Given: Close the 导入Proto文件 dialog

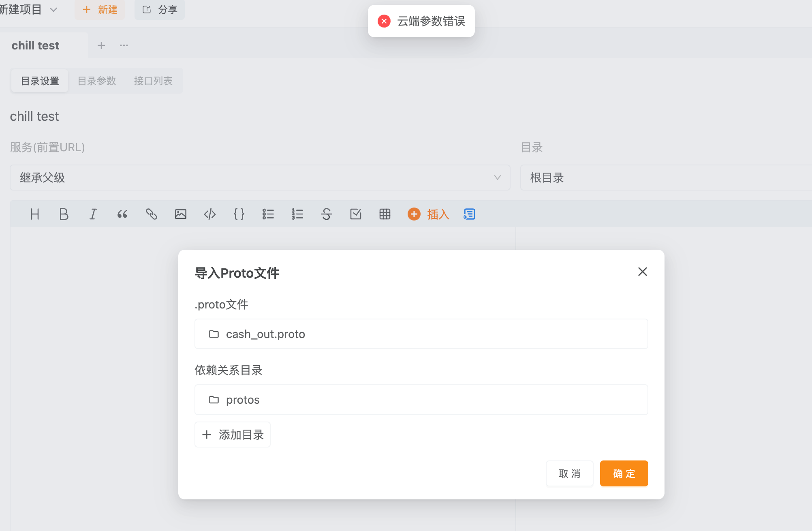Looking at the screenshot, I should [643, 272].
